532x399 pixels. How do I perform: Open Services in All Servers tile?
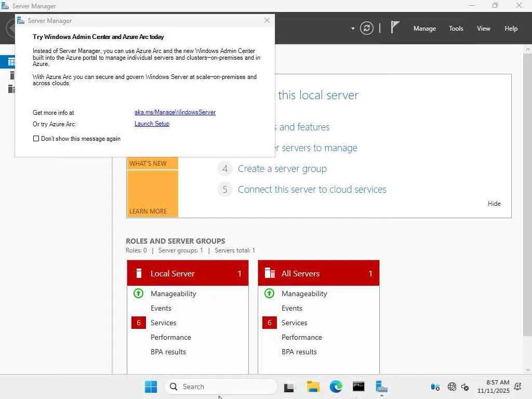tap(294, 323)
